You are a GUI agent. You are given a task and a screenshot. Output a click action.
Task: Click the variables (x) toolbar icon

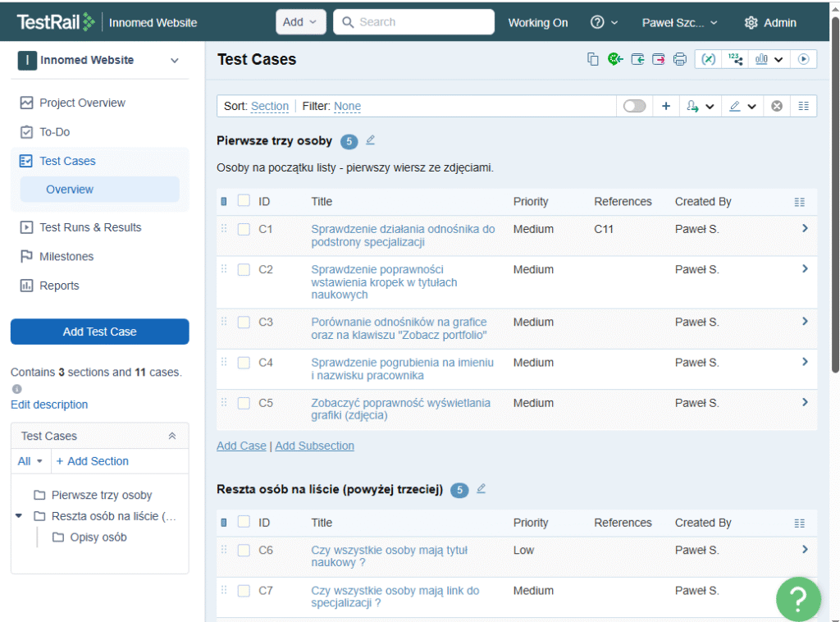(x=709, y=59)
